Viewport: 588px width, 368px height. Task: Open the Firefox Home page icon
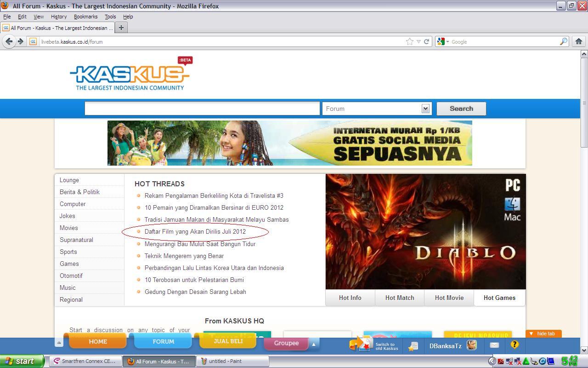[579, 41]
